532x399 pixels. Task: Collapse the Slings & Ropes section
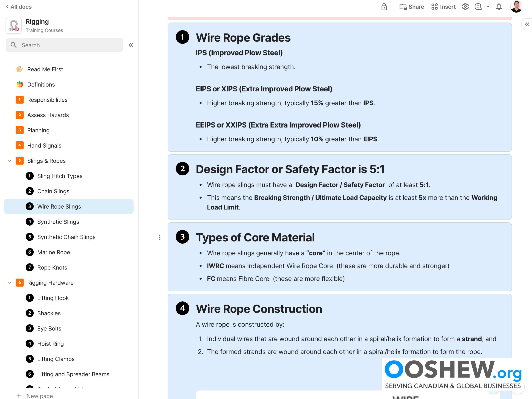pos(10,161)
